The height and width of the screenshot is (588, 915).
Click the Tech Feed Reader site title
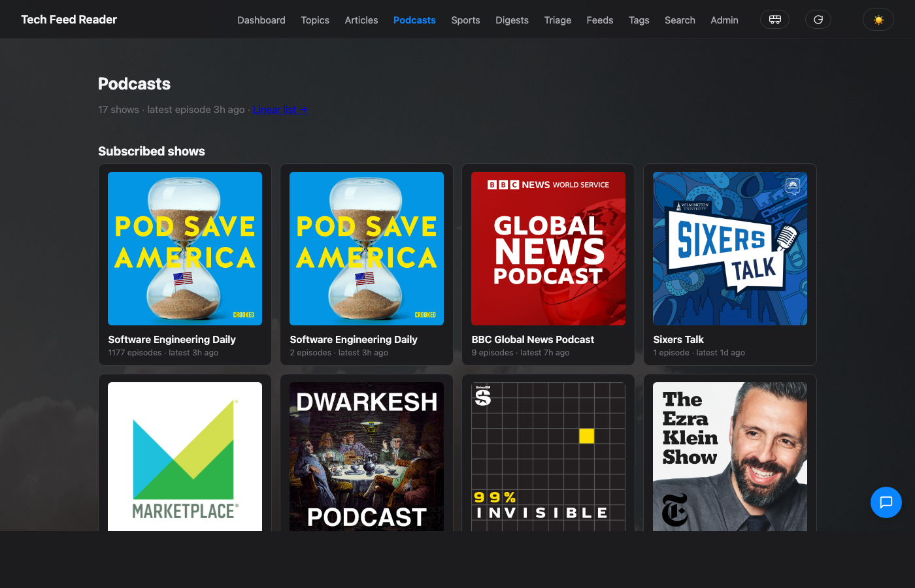point(69,20)
